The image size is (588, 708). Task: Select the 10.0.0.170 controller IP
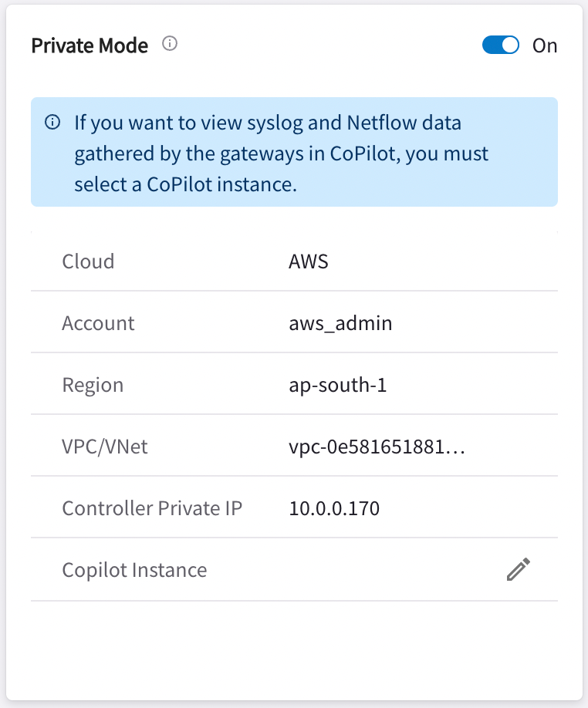(334, 508)
